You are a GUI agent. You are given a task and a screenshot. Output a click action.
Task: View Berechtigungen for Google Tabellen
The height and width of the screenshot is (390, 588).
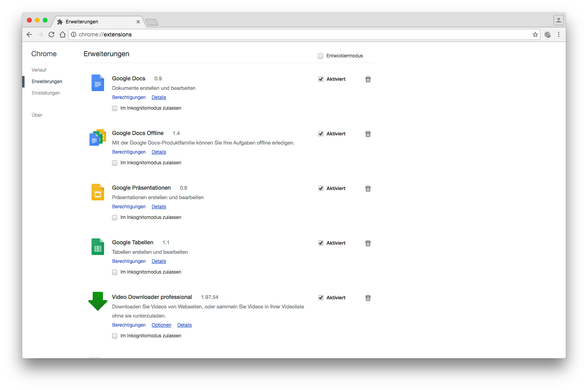pyautogui.click(x=129, y=261)
